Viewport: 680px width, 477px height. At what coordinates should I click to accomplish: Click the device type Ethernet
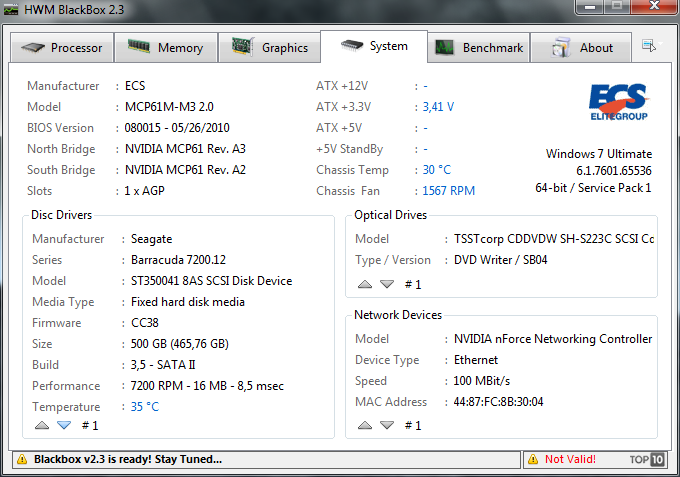coord(476,360)
